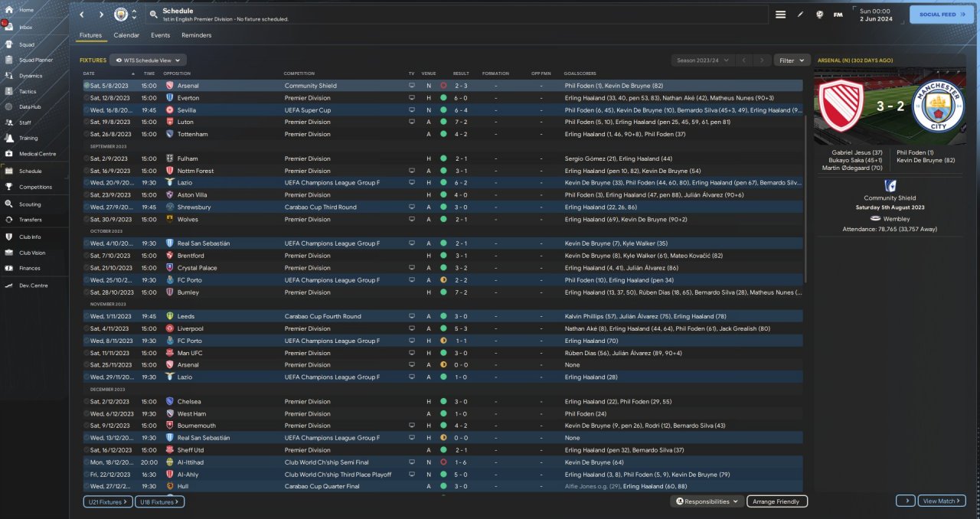Expand the Filter dropdown
The height and width of the screenshot is (519, 980).
click(x=792, y=60)
